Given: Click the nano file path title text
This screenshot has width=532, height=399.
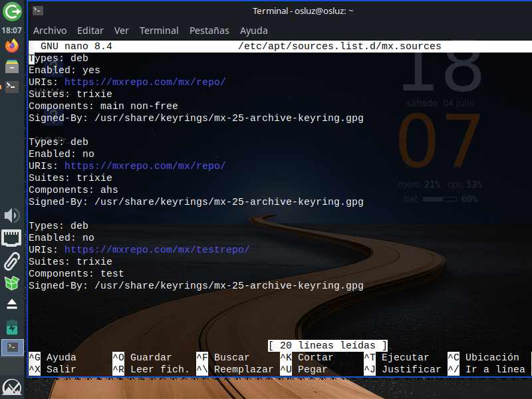Looking at the screenshot, I should coord(340,46).
